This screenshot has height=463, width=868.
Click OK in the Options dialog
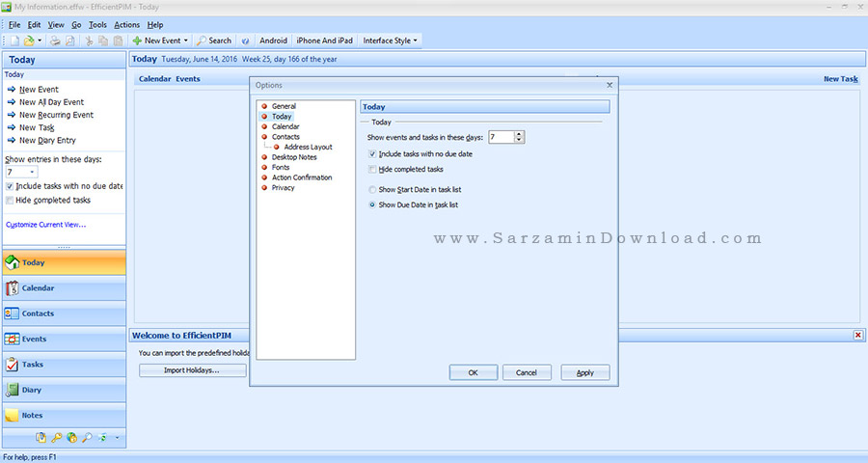pos(474,372)
